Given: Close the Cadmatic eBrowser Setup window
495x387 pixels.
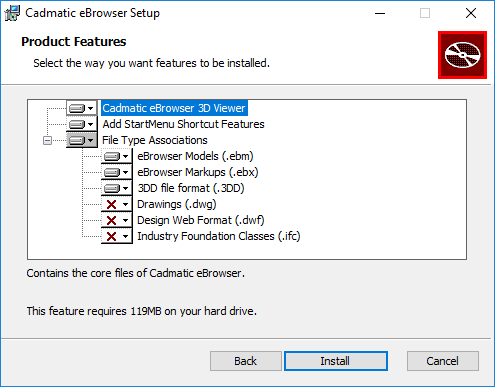Looking at the screenshot, I should (471, 13).
